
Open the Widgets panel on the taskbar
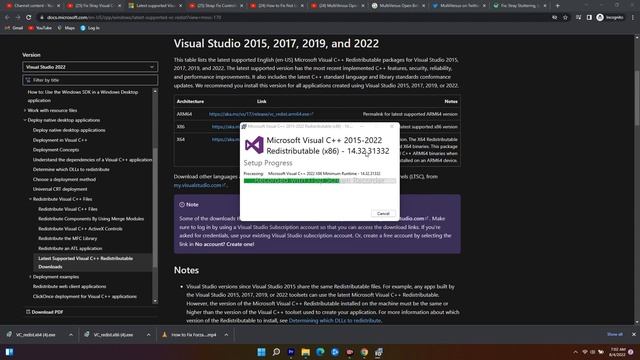(x=9, y=352)
